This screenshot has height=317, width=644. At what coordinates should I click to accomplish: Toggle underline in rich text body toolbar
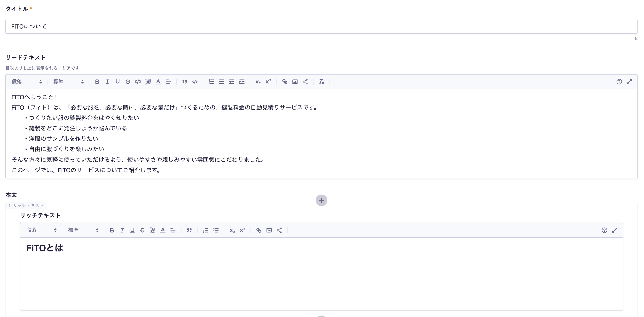(132, 230)
